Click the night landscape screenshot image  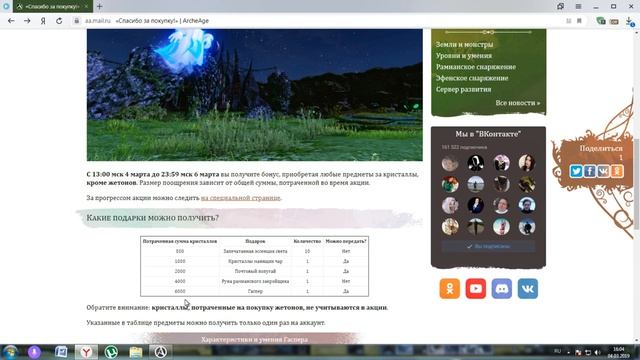(x=255, y=95)
